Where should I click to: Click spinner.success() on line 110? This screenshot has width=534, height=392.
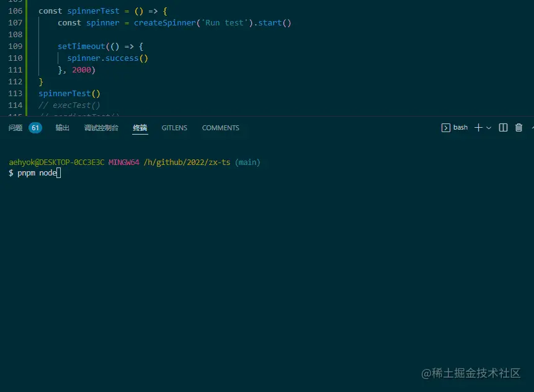(108, 58)
